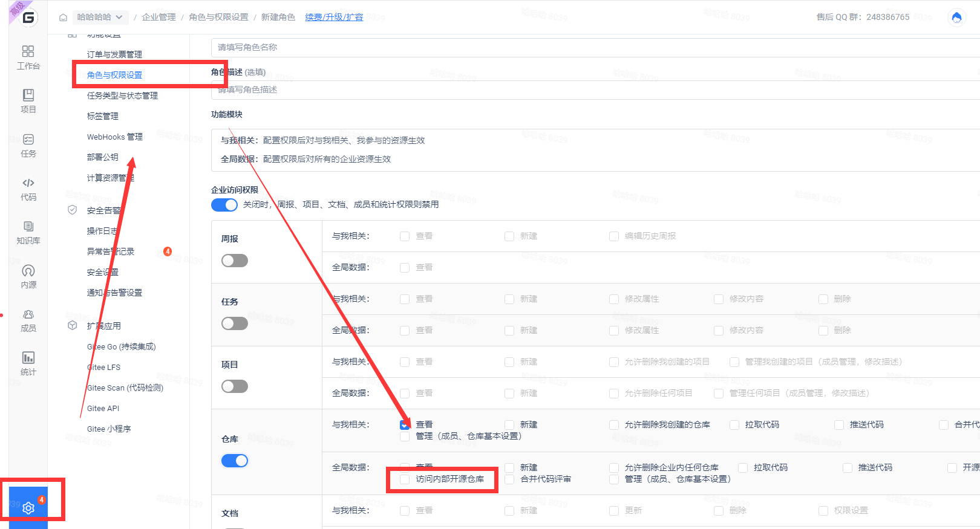Click the red badge on 异常告警记录
Screen dimensions: 980x529
pos(168,252)
